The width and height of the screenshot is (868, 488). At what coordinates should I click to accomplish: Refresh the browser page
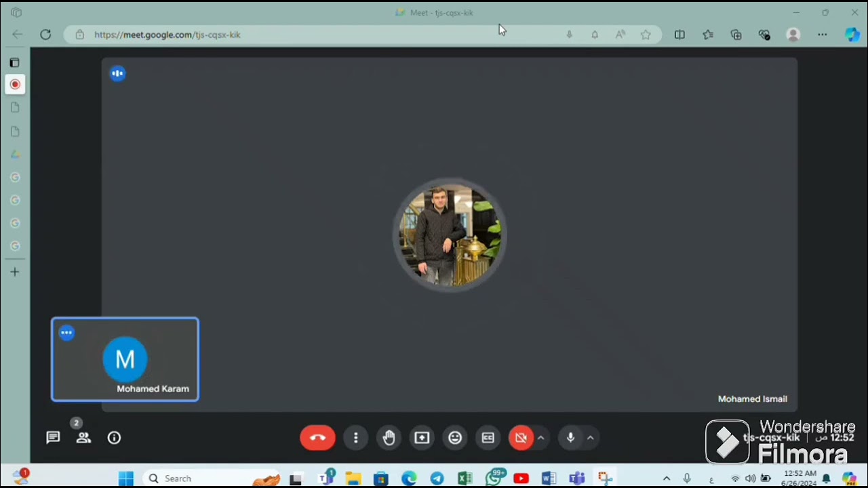pyautogui.click(x=45, y=35)
